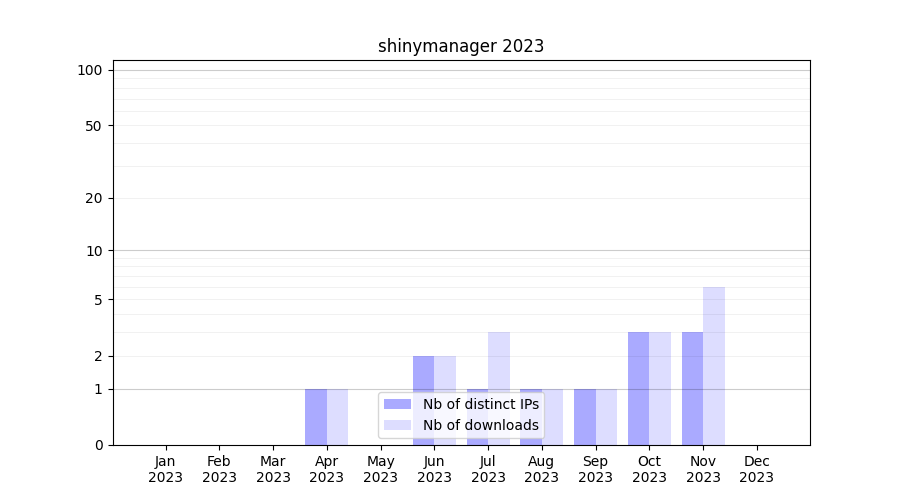Click the "Jan 2023" x-axis label
This screenshot has width=900, height=500.
165,469
